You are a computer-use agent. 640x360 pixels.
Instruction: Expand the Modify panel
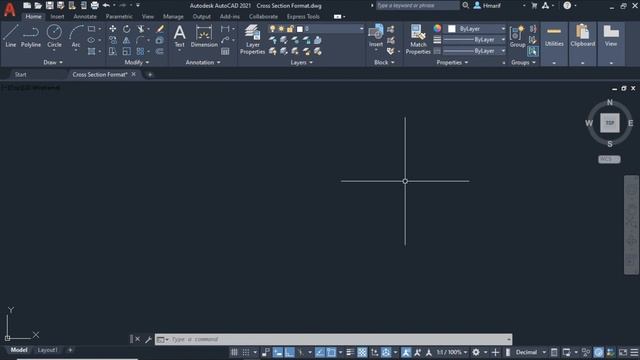[x=137, y=62]
